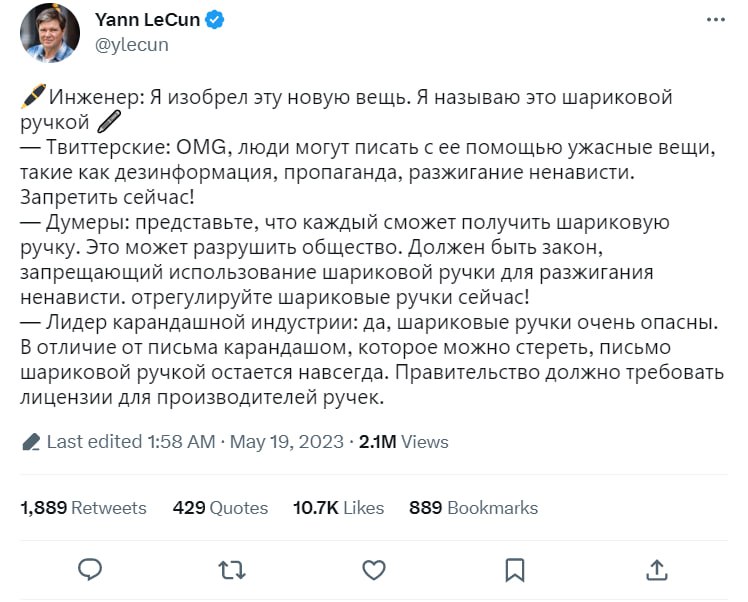Click the blue verified badge
Viewport: 748px width, 602px height.
(x=216, y=20)
